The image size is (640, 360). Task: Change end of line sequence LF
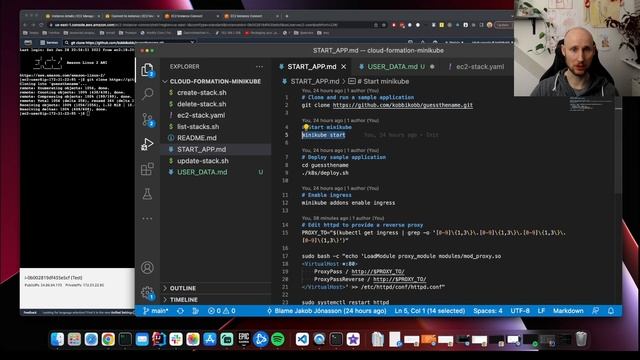tap(541, 311)
